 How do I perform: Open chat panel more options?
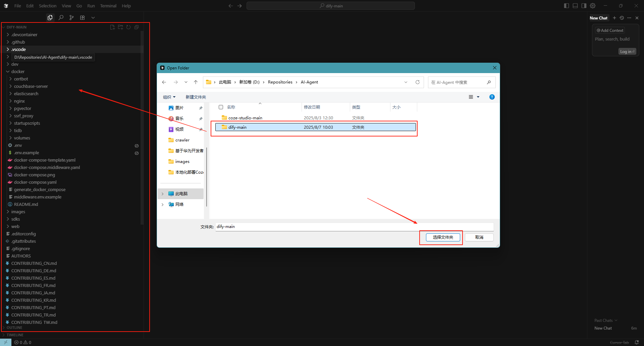[x=629, y=18]
